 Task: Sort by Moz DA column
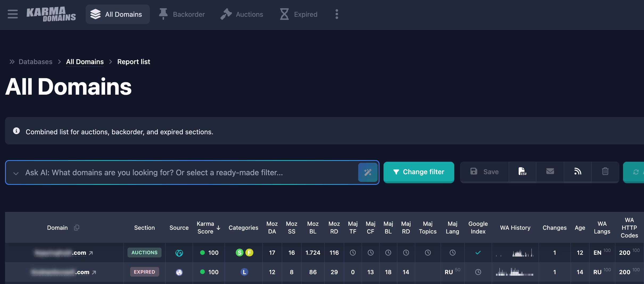(x=272, y=228)
